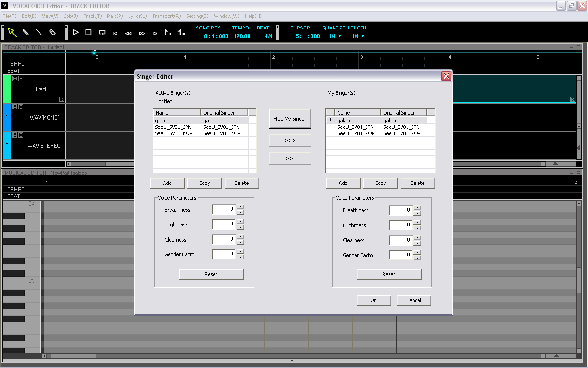Click the Stop playback icon

pyautogui.click(x=88, y=32)
